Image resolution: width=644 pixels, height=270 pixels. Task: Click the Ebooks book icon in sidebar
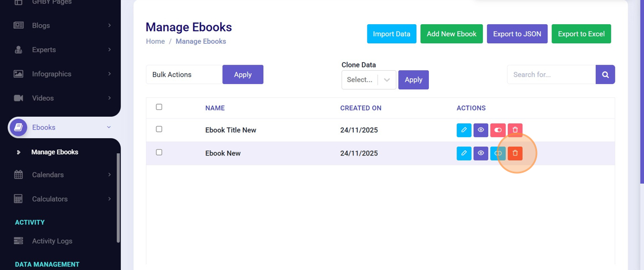18,127
